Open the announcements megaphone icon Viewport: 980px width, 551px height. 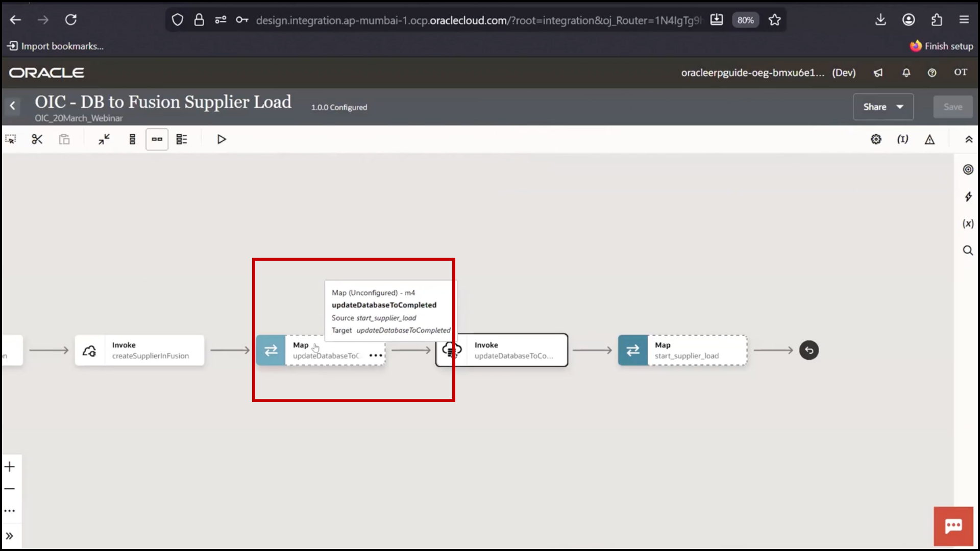pos(878,73)
